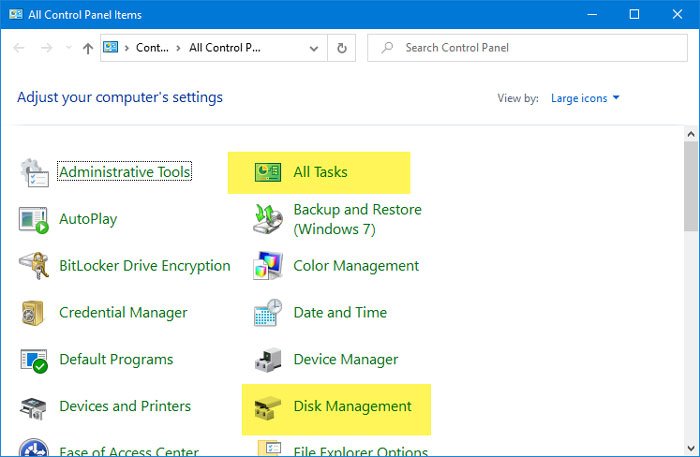Open the Date and Time link

click(x=340, y=312)
